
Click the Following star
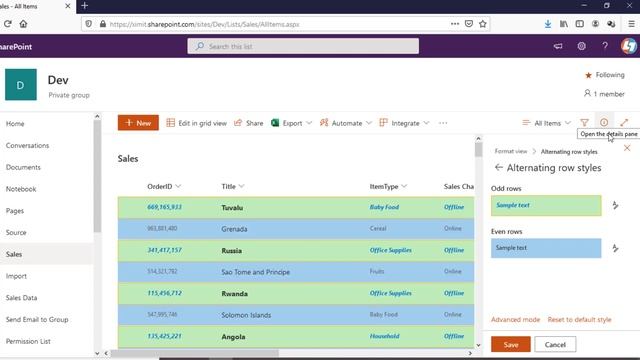pyautogui.click(x=588, y=75)
